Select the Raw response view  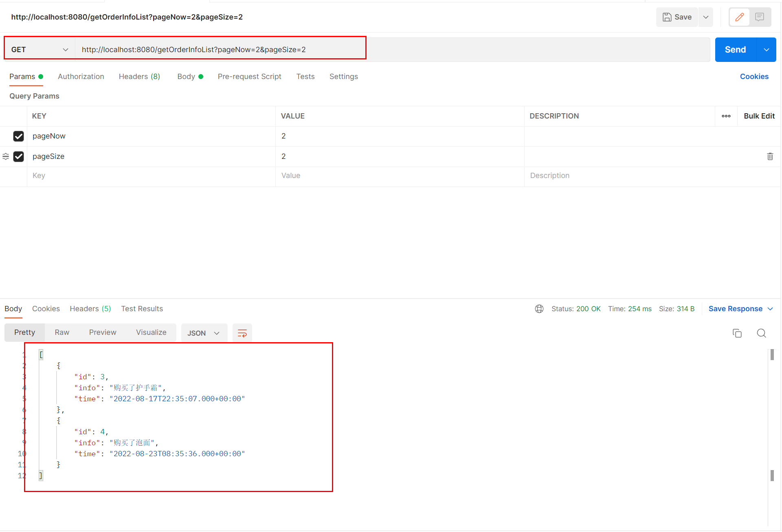(x=62, y=332)
